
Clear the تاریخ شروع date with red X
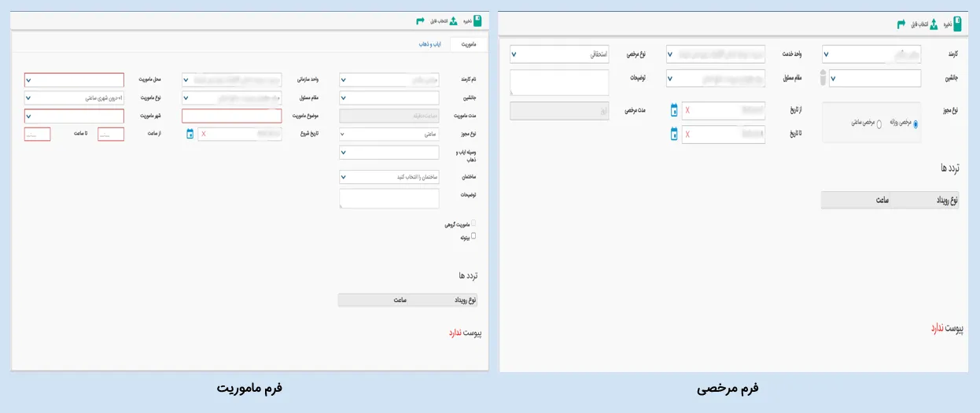pos(204,134)
